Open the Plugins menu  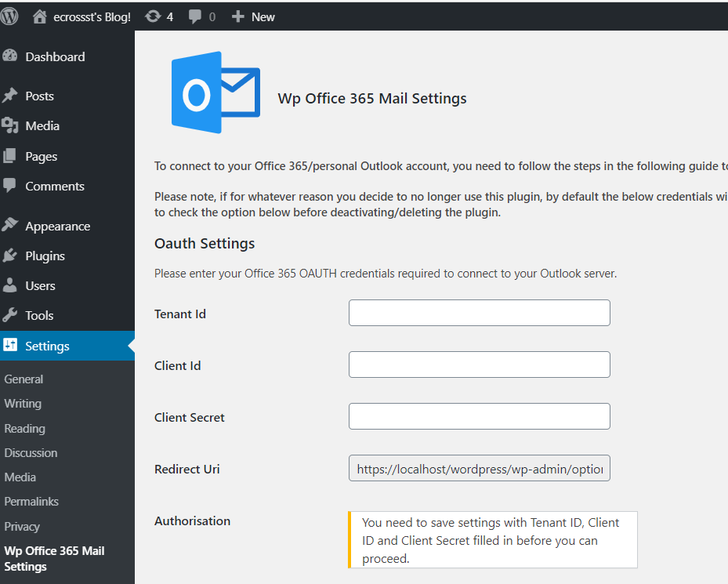tap(45, 256)
